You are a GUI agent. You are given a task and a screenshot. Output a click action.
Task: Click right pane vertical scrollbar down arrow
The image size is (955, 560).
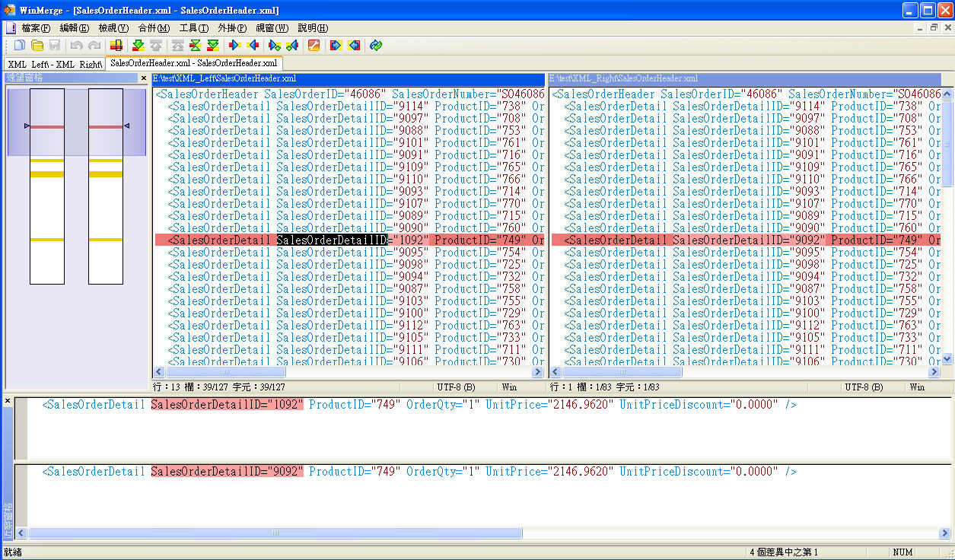coord(947,359)
